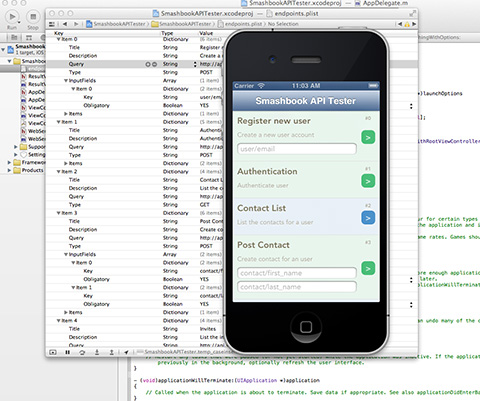Open the related files menu icon
Screen dimensions: 480x401
[x=52, y=24]
